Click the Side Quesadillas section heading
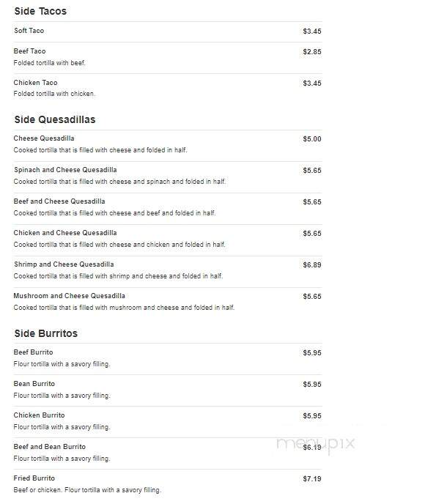The height and width of the screenshot is (504, 447). tap(55, 119)
